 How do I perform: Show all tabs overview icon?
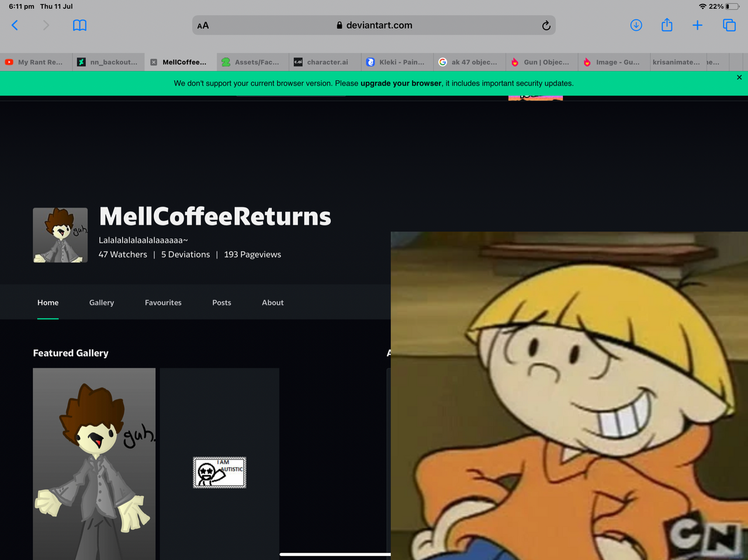coord(729,25)
